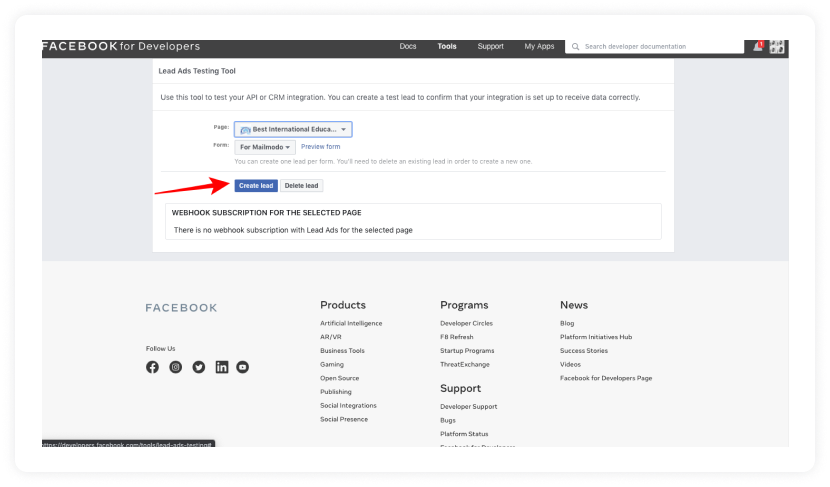Click the Programs footer heading
830x487 pixels.
[x=464, y=305]
